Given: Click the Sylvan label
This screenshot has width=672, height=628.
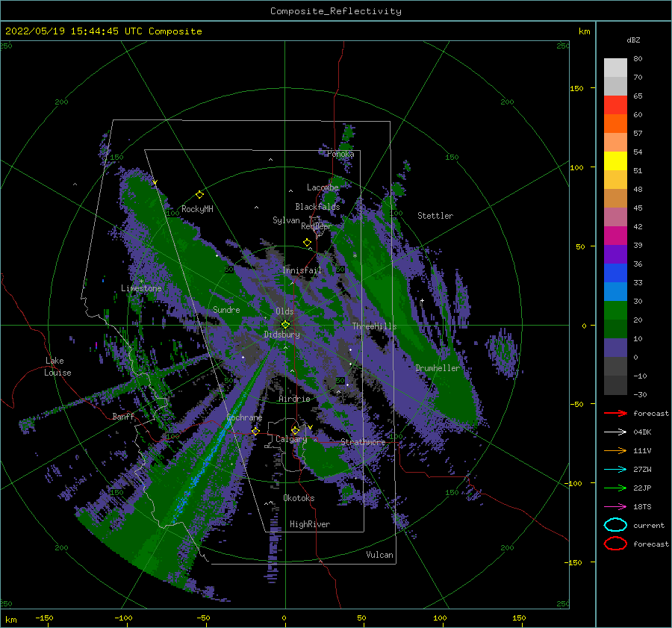Looking at the screenshot, I should [286, 220].
